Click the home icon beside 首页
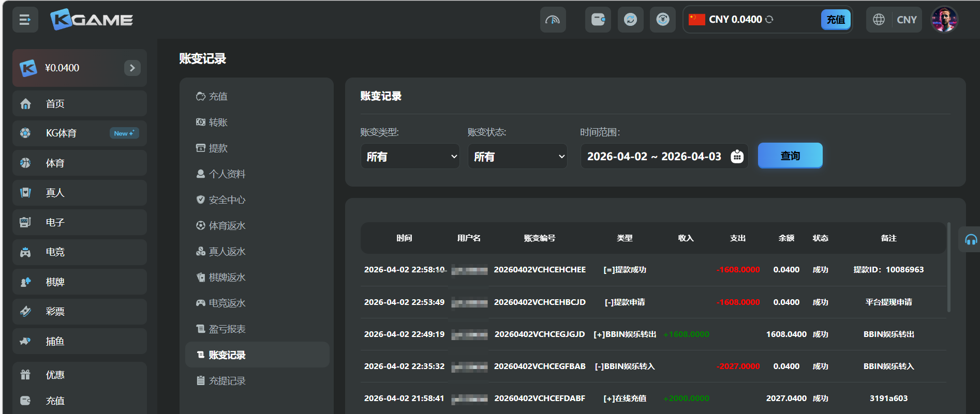The height and width of the screenshot is (414, 980). click(x=25, y=104)
